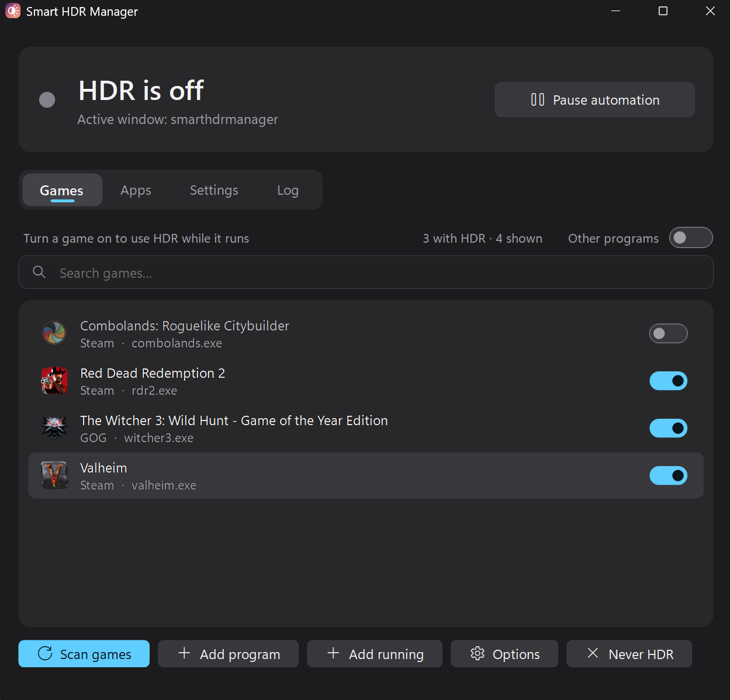Viewport: 730px width, 700px height.
Task: Click the Combolands game icon
Action: click(54, 333)
